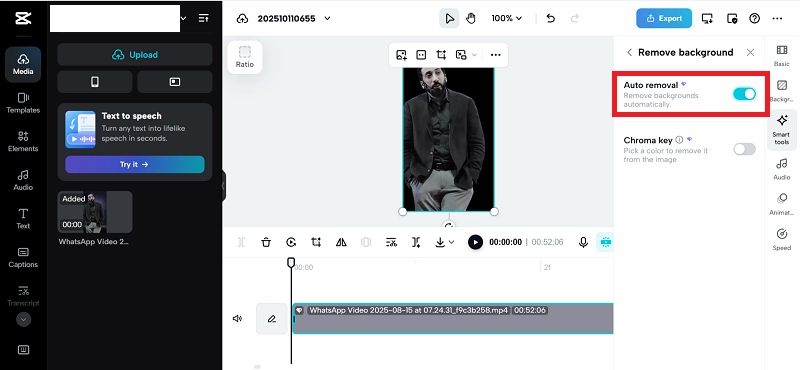Click the Export button
The width and height of the screenshot is (800, 370).
tap(664, 18)
